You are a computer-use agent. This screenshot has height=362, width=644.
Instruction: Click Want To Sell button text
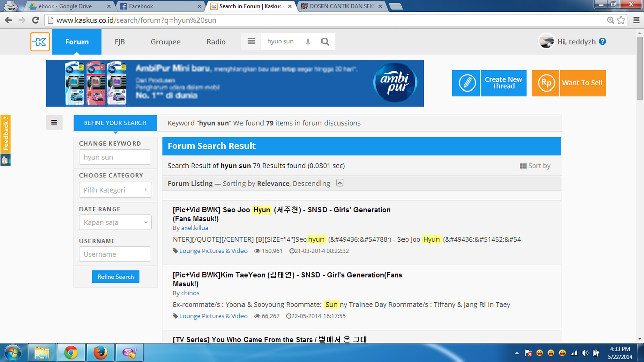point(582,83)
